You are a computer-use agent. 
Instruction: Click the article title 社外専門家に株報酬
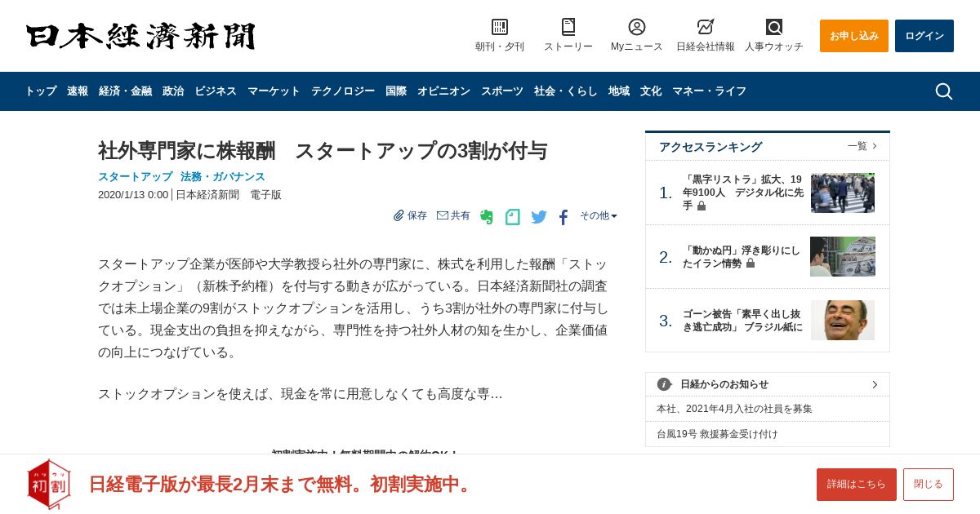coord(323,151)
